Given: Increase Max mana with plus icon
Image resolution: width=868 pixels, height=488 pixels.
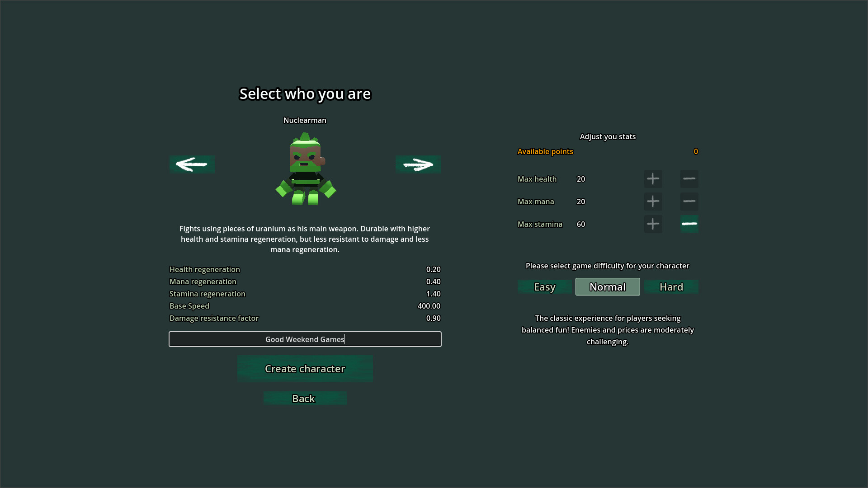Looking at the screenshot, I should (x=653, y=202).
